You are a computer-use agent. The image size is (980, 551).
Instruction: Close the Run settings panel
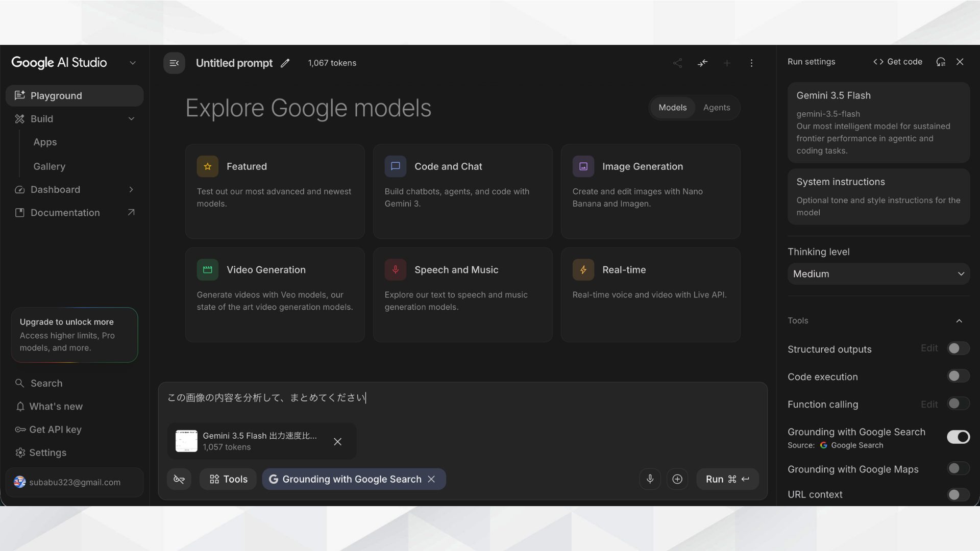click(x=960, y=62)
